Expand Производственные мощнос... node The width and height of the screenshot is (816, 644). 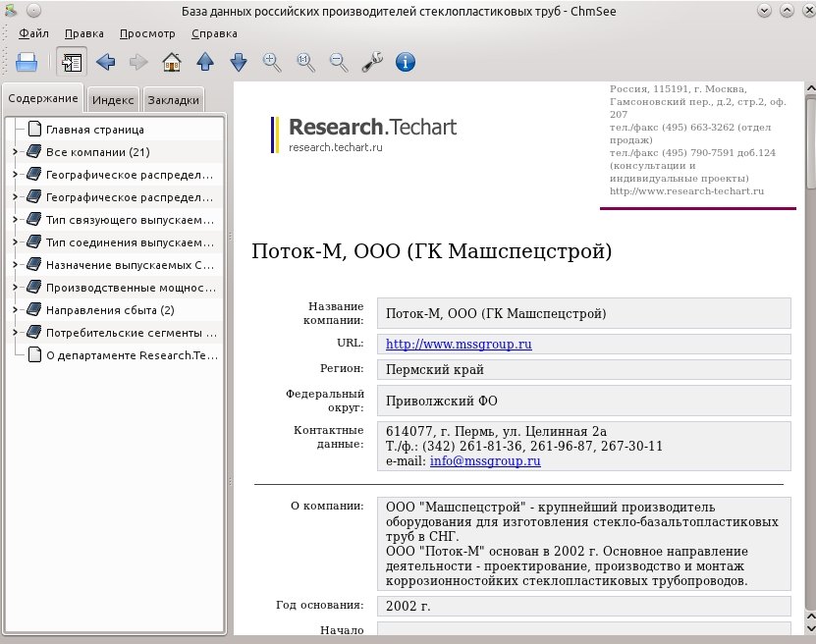pyautogui.click(x=15, y=287)
